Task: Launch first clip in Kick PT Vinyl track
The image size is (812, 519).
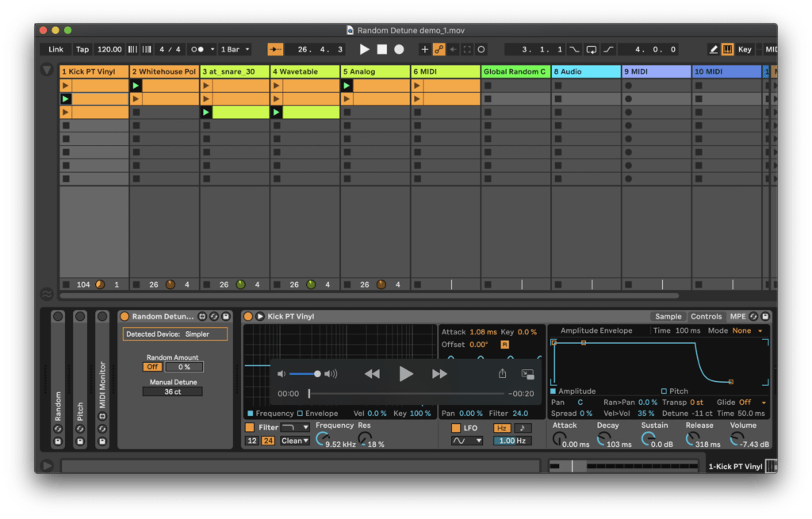Action: (x=65, y=86)
